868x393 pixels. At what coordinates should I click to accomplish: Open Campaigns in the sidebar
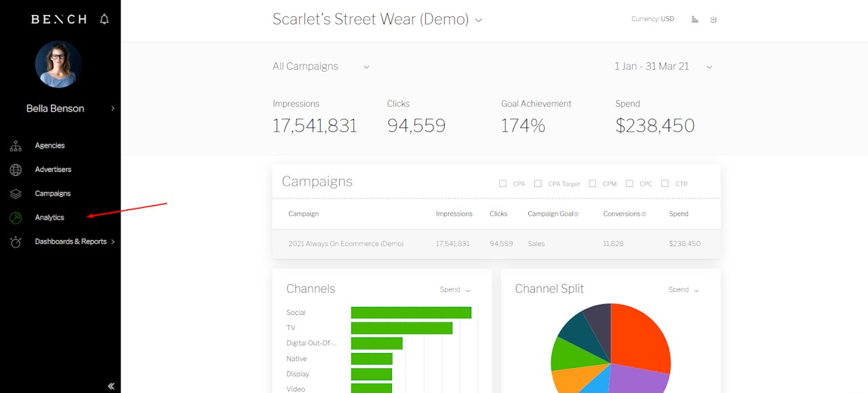(53, 194)
